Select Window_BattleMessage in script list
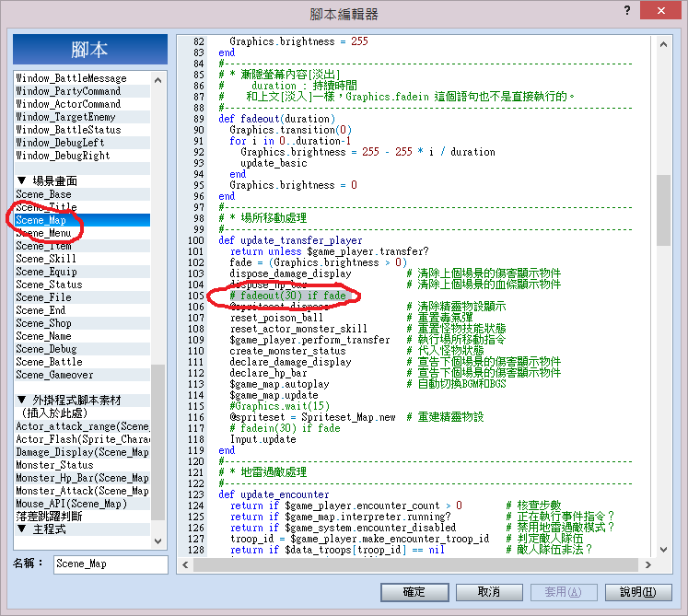 83,78
